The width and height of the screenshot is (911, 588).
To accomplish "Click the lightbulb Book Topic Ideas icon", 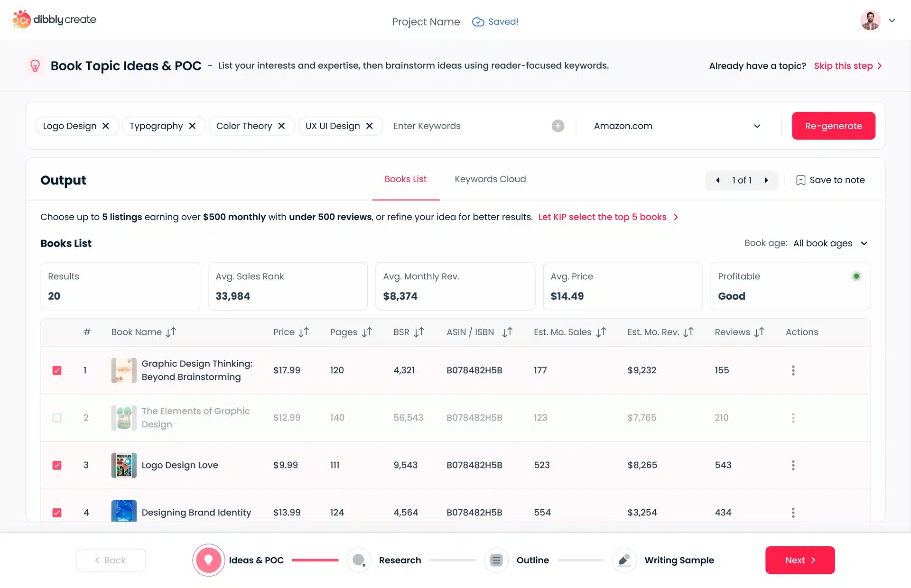I will (35, 65).
